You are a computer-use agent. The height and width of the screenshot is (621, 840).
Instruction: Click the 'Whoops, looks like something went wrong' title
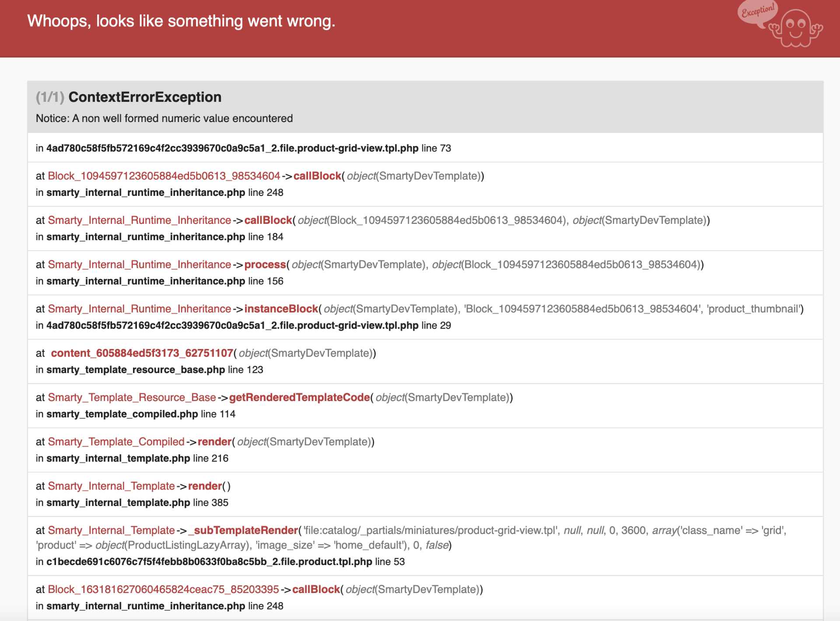181,21
